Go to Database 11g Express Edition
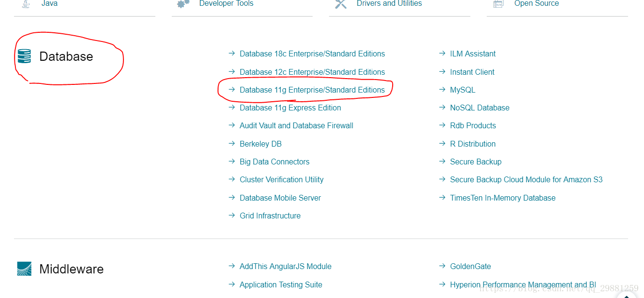 [x=290, y=108]
